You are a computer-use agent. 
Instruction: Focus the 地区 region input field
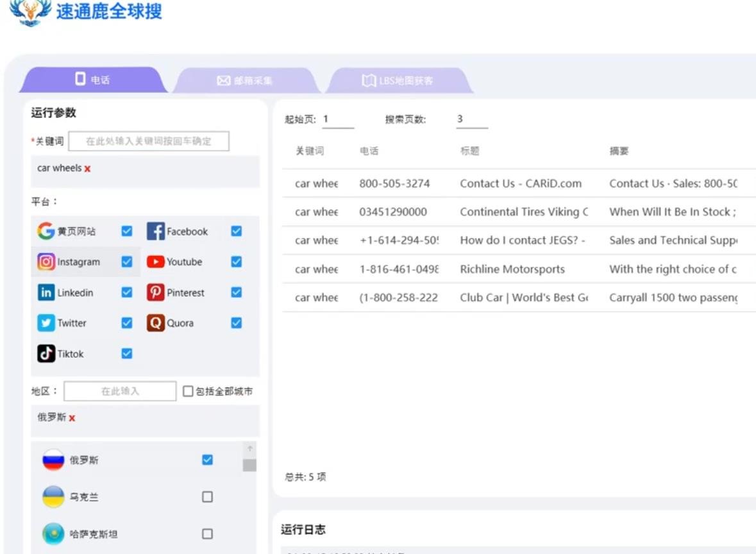click(x=119, y=391)
